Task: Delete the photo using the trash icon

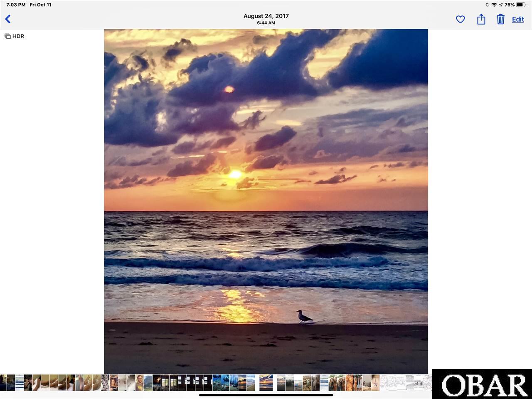Action: pyautogui.click(x=500, y=19)
